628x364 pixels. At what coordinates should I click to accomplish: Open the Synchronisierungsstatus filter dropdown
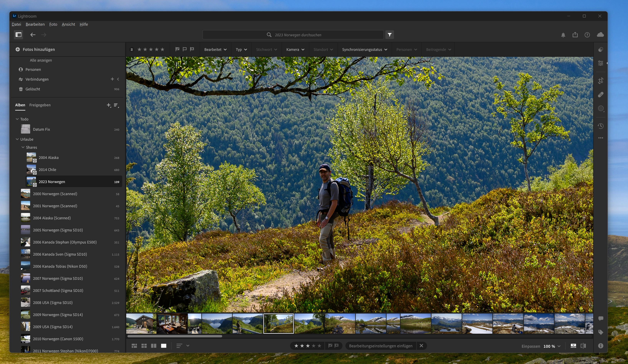coord(364,50)
